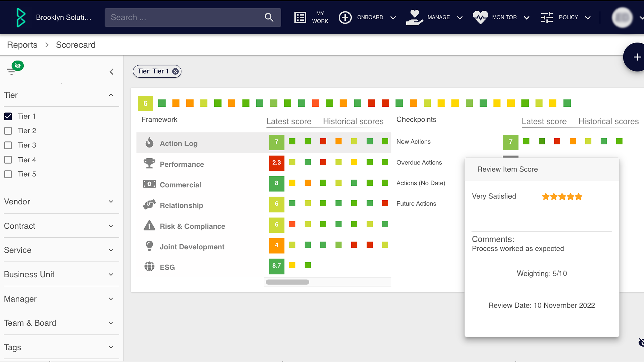This screenshot has width=644, height=362.
Task: Focus the Search input field
Action: pyautogui.click(x=193, y=17)
